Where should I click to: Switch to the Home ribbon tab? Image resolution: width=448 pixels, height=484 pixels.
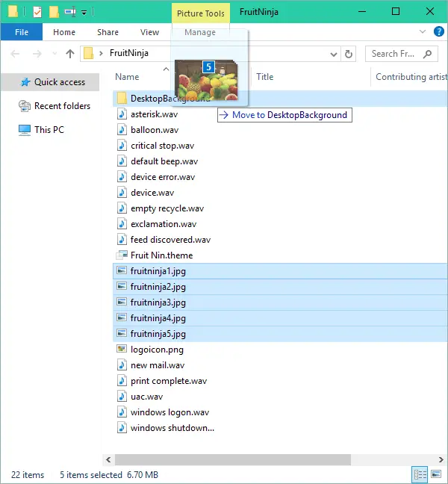(64, 32)
